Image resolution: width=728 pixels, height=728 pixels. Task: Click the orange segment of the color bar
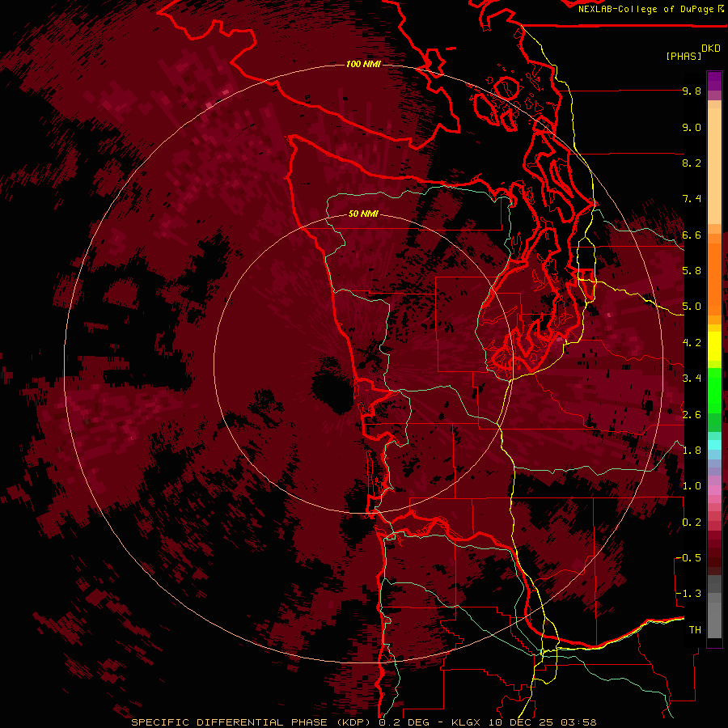tap(714, 278)
